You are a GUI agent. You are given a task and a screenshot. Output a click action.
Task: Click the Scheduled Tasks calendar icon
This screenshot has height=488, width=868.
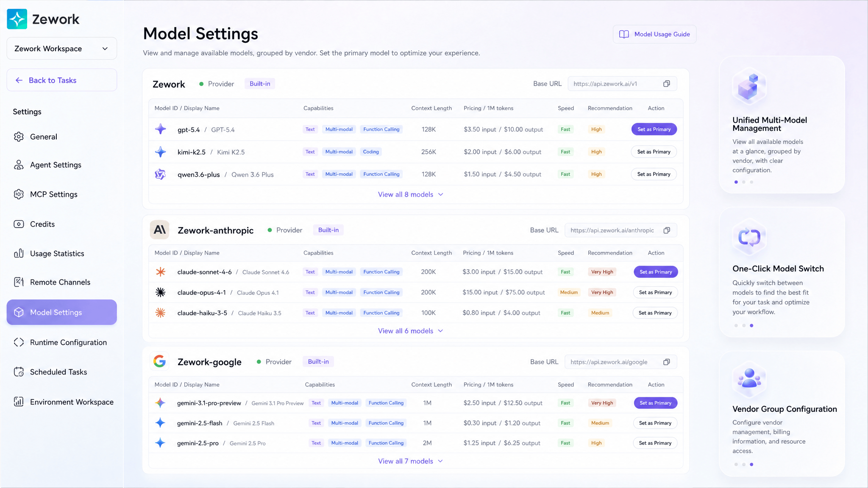pos(19,372)
